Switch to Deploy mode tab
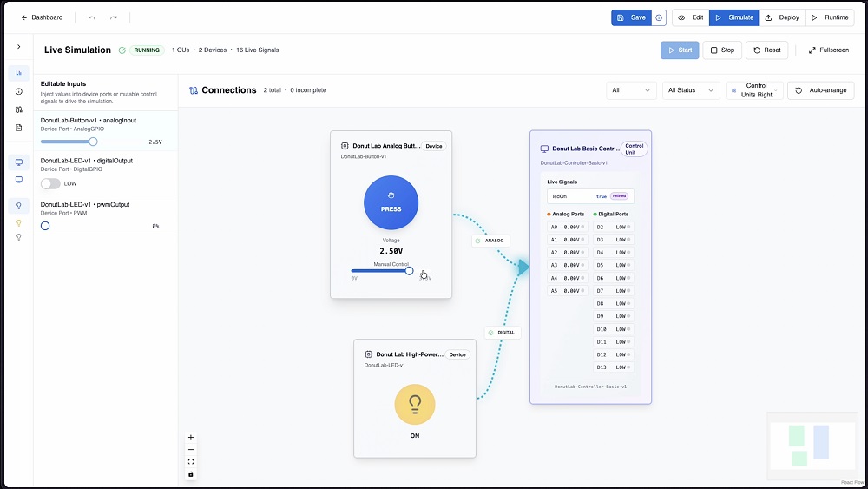868x489 pixels. [x=782, y=17]
